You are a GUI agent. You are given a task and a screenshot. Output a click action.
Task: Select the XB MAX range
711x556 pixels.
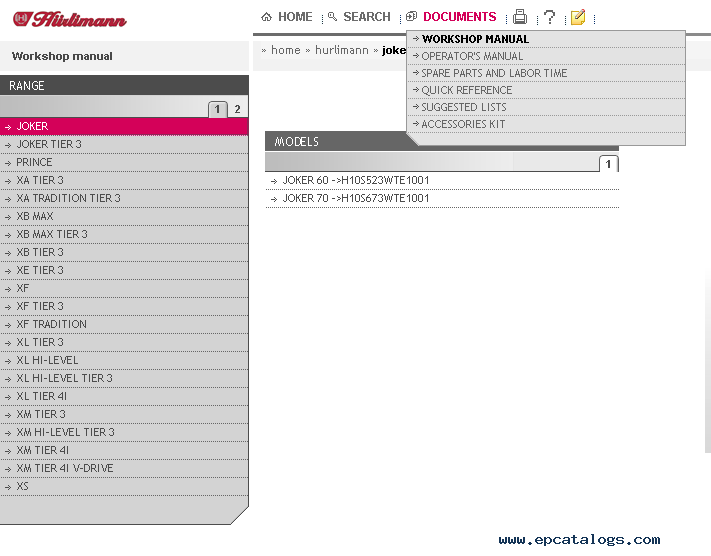pyautogui.click(x=124, y=216)
